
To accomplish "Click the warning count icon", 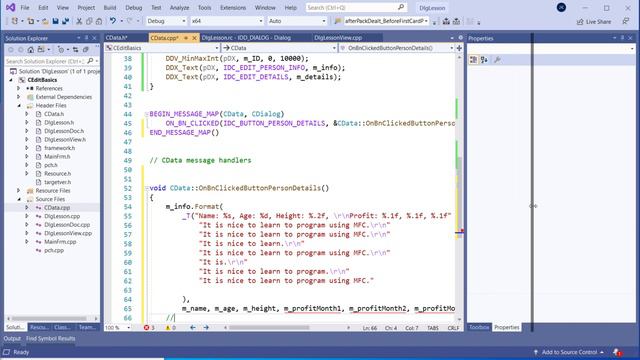I will tap(168, 327).
